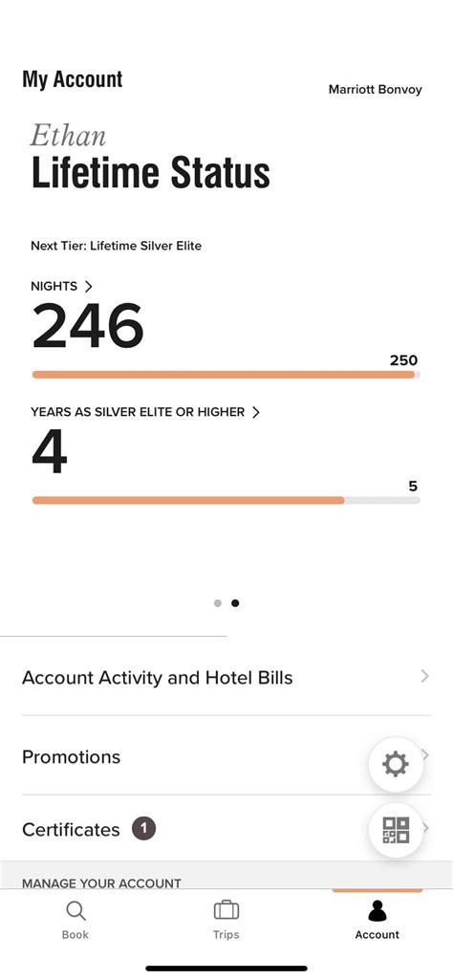Open the Certificates row
The width and height of the screenshot is (453, 980).
[x=226, y=829]
